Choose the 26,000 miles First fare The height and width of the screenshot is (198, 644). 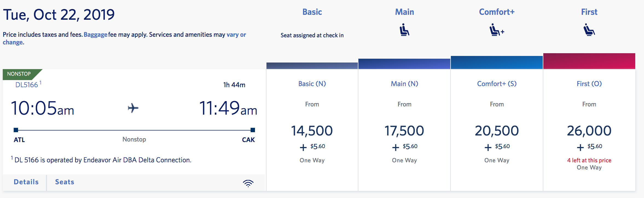(589, 131)
